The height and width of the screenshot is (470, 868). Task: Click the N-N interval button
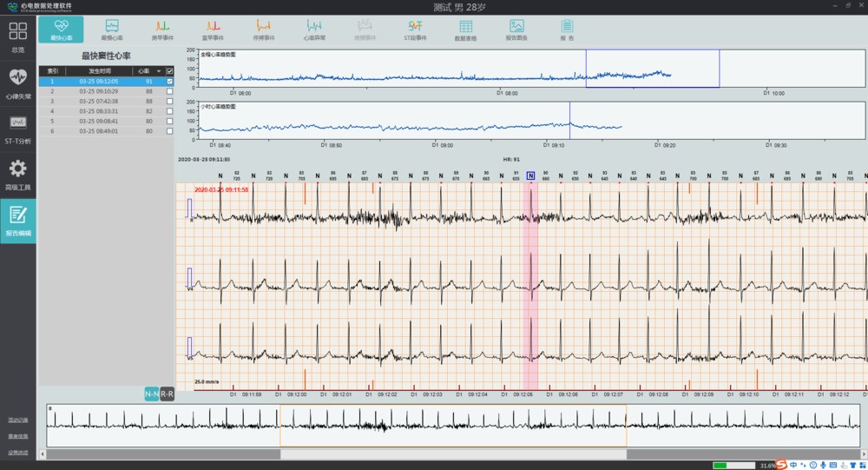click(x=151, y=394)
